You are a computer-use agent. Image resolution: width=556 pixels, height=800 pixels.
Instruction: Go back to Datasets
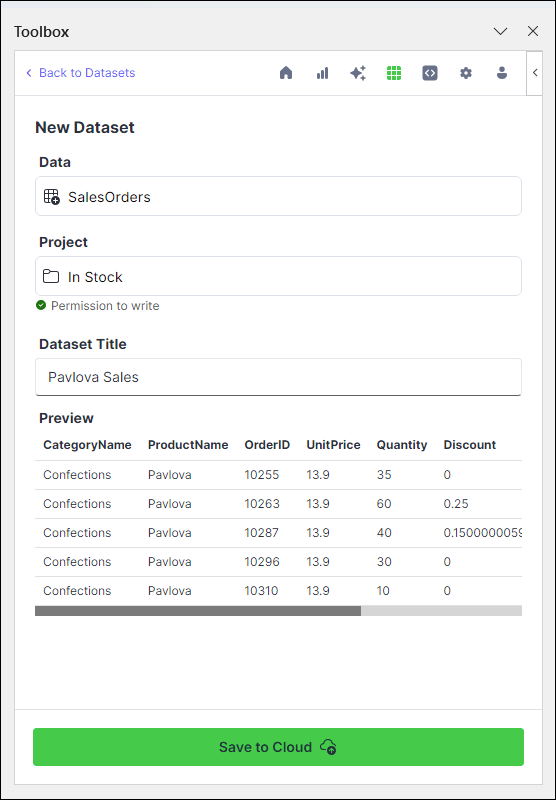81,73
